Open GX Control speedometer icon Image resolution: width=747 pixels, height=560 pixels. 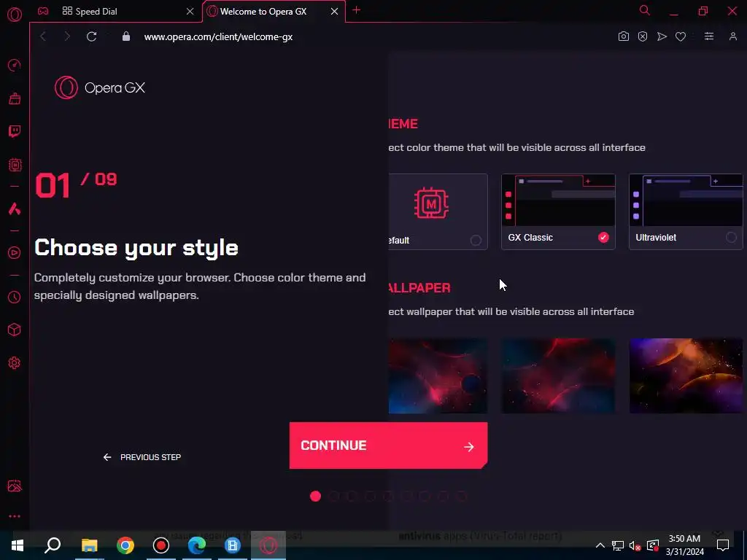(x=15, y=65)
